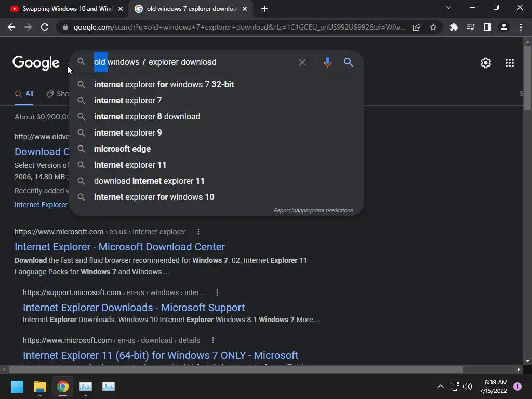
Task: Click the vertical page scrollbar thumb
Action: click(527, 77)
